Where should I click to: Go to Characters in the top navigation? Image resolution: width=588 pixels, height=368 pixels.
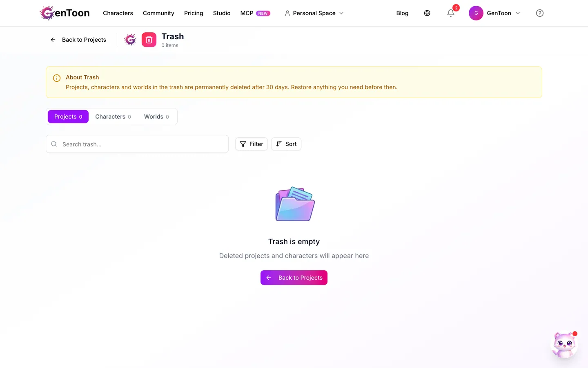(118, 13)
